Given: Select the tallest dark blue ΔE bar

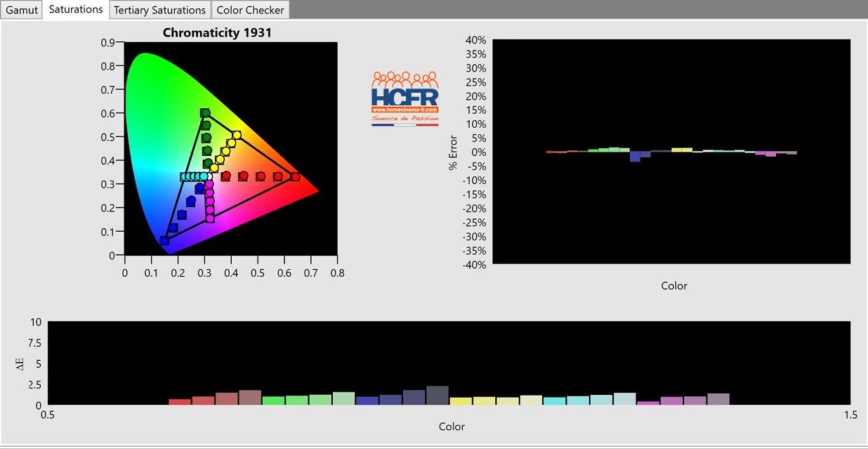Looking at the screenshot, I should click(x=437, y=396).
